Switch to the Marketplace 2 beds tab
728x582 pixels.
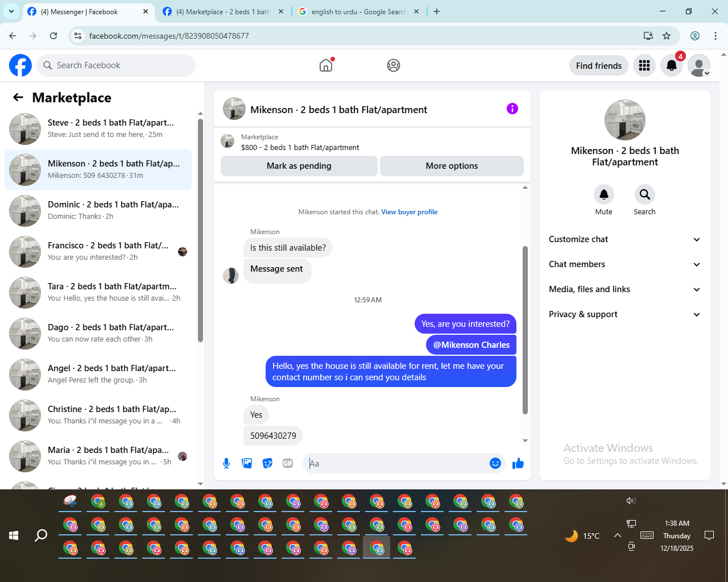pos(223,11)
